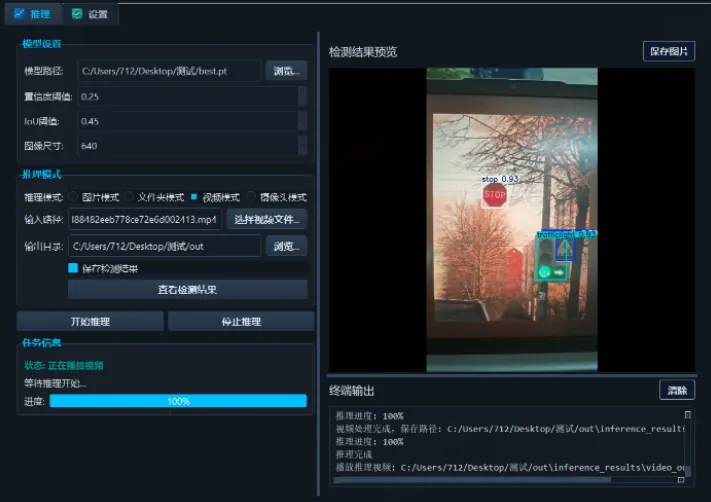Step the IoU阈值 spinner arrows
Viewport: 711px width, 502px height.
[302, 121]
